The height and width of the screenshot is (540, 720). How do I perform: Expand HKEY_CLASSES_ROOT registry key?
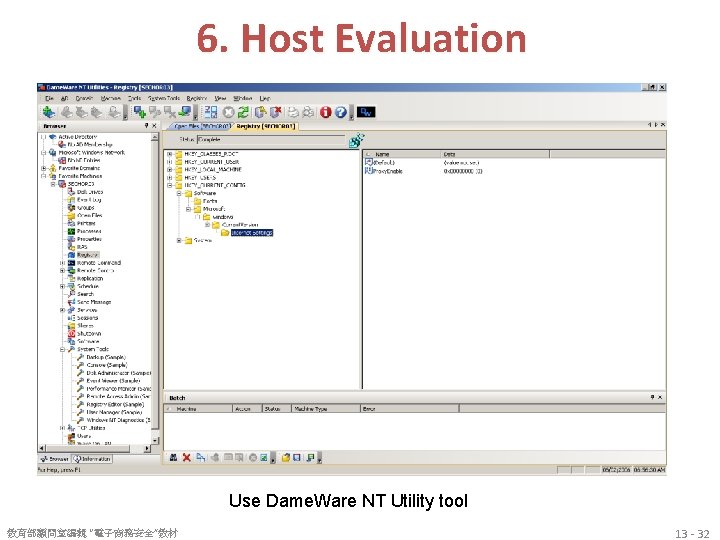pyautogui.click(x=169, y=154)
